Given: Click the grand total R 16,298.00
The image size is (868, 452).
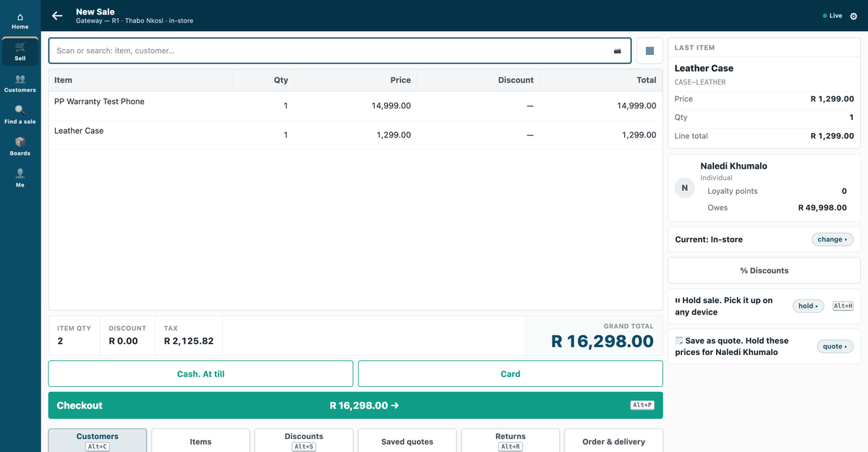Looking at the screenshot, I should click(x=603, y=341).
